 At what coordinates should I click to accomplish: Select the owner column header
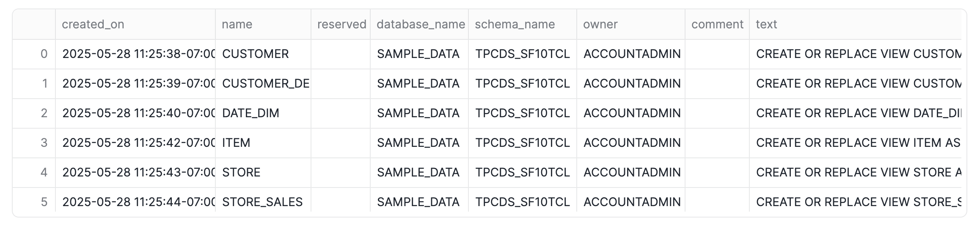pyautogui.click(x=631, y=25)
